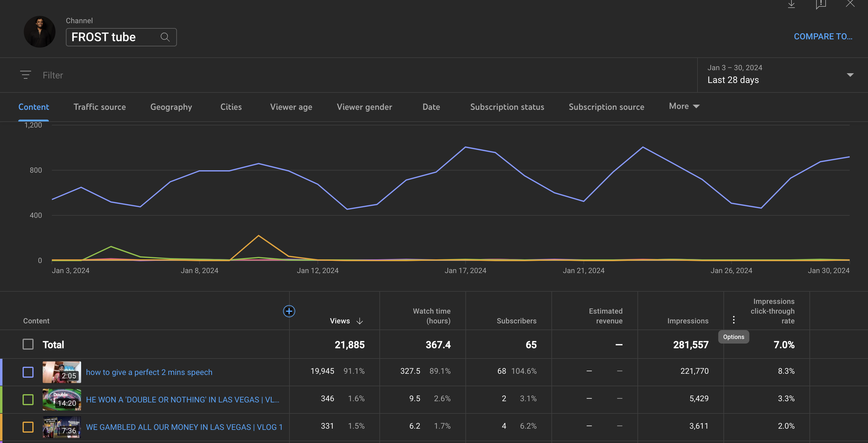
Task: Sort by Estimated revenue column header
Action: point(605,316)
